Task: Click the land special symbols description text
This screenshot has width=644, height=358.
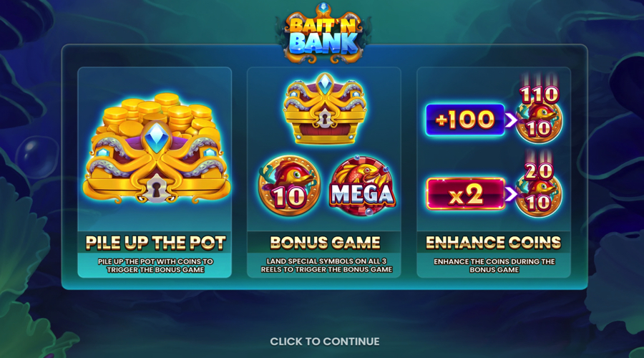Action: [326, 266]
